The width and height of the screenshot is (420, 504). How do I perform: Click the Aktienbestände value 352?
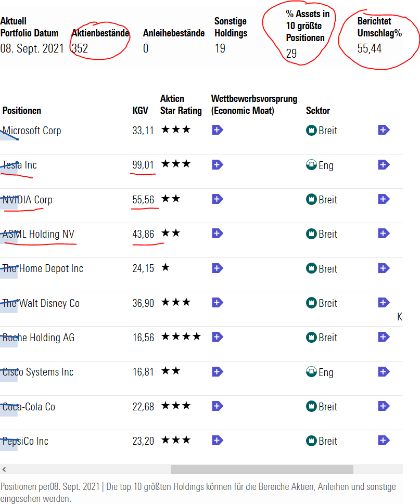coord(80,48)
